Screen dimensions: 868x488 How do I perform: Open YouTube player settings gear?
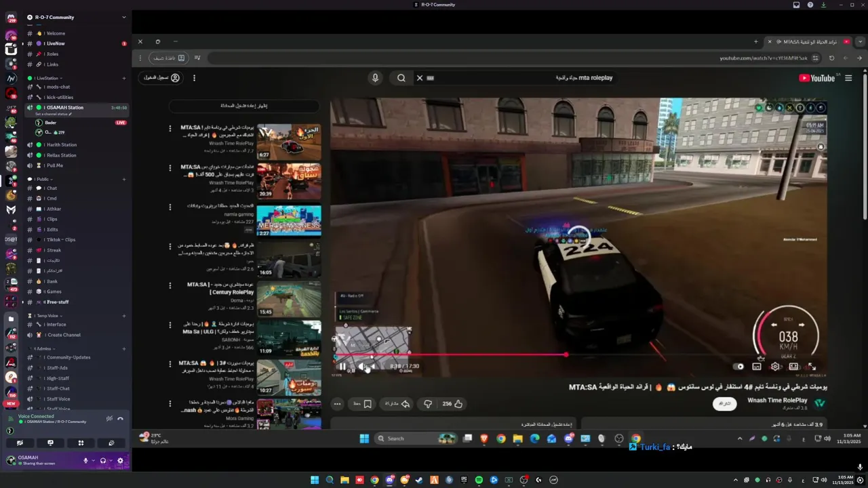coord(775,367)
